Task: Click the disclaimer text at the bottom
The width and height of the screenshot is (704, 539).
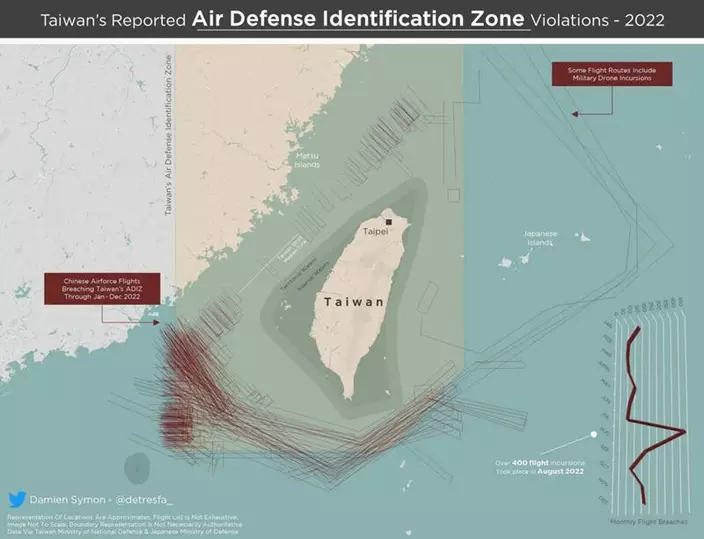Action: click(x=125, y=522)
